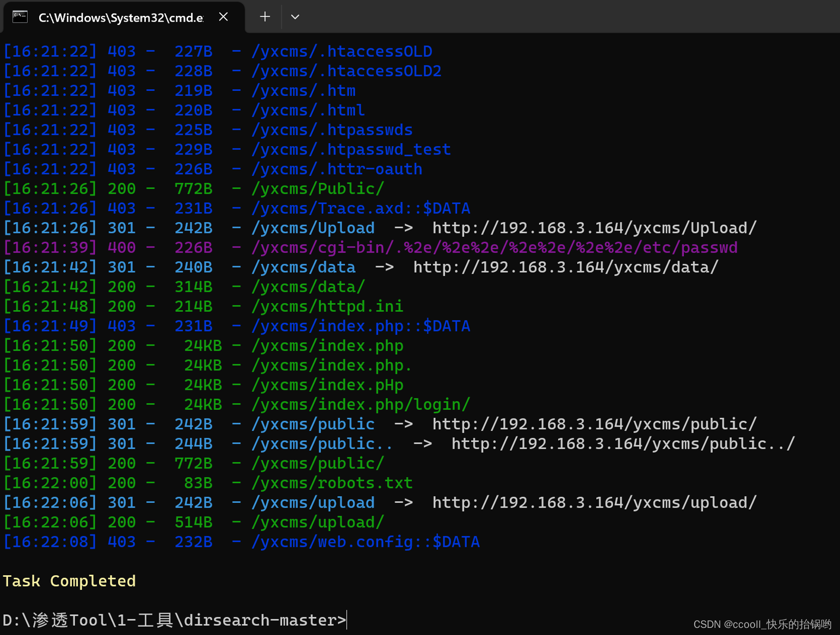Image resolution: width=840 pixels, height=635 pixels.
Task: Click the 314B size value
Action: 193,286
